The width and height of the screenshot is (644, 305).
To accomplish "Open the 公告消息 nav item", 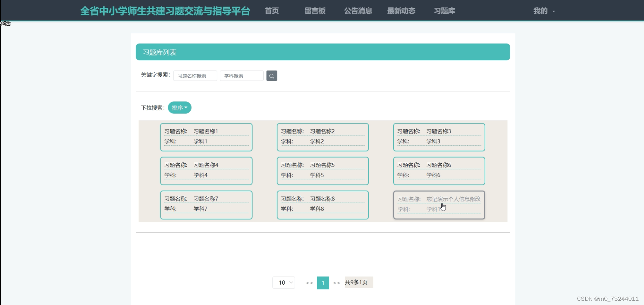I will click(358, 11).
